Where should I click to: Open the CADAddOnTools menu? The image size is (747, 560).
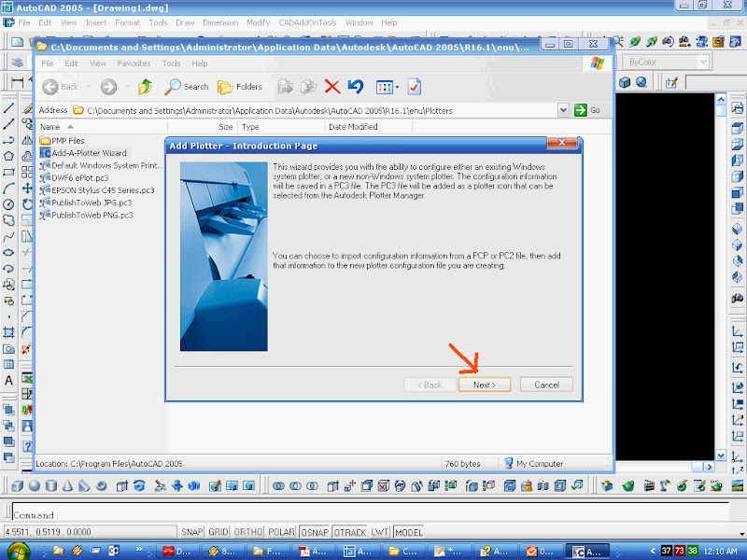tap(307, 22)
